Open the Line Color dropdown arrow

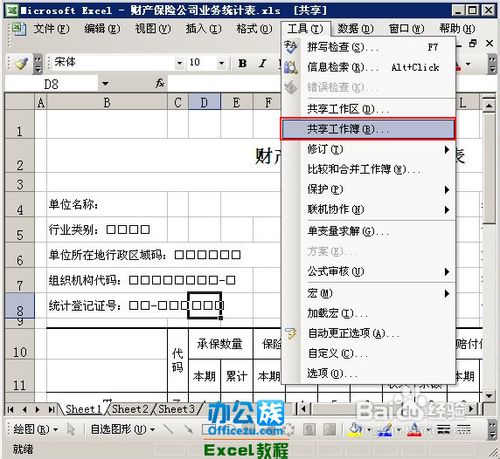pos(399,430)
